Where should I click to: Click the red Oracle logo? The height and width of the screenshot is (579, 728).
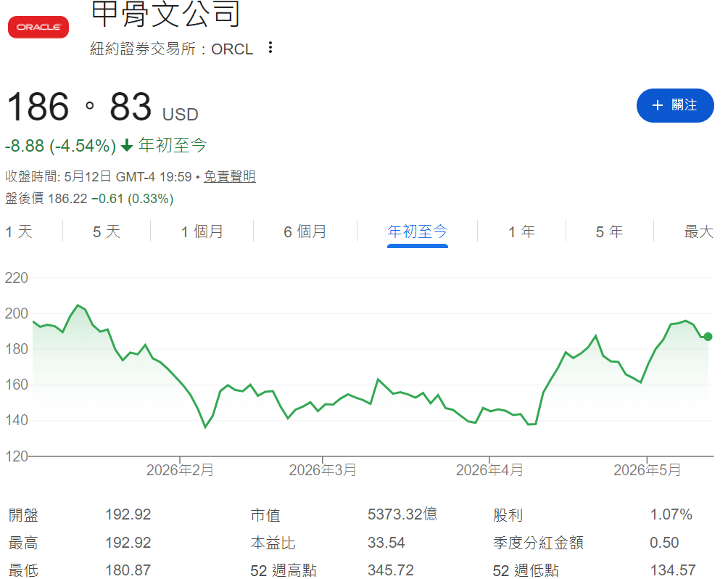point(38,27)
